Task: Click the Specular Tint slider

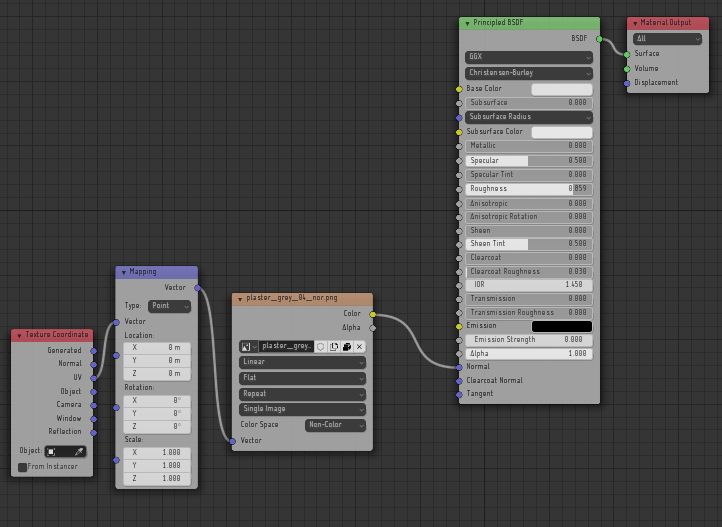Action: [x=529, y=175]
